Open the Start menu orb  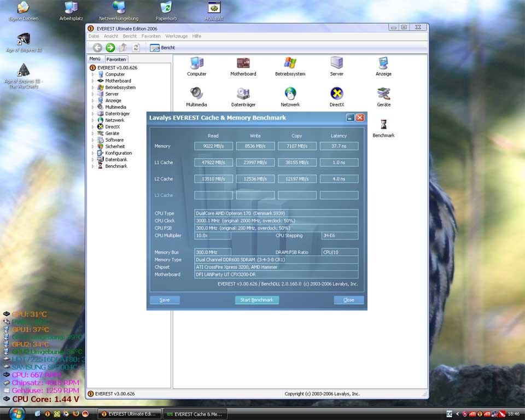coord(17,413)
